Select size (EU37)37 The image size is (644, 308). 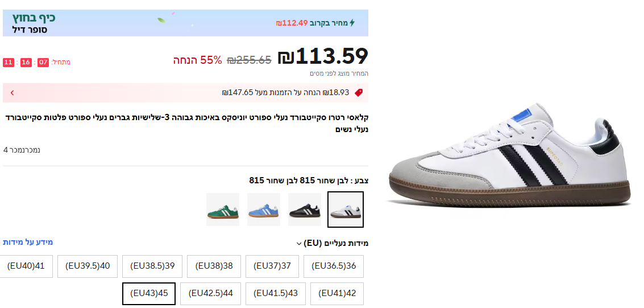click(272, 266)
